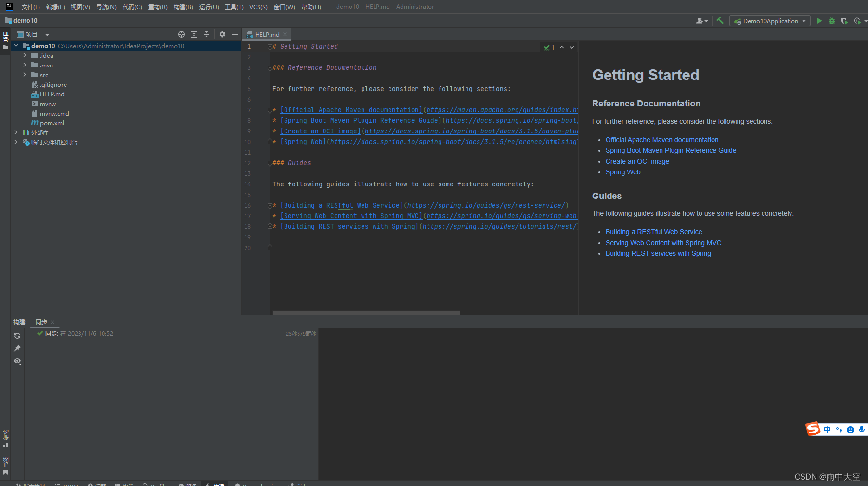Open Building a RESTful Web Service link
The width and height of the screenshot is (868, 486).
coord(654,232)
